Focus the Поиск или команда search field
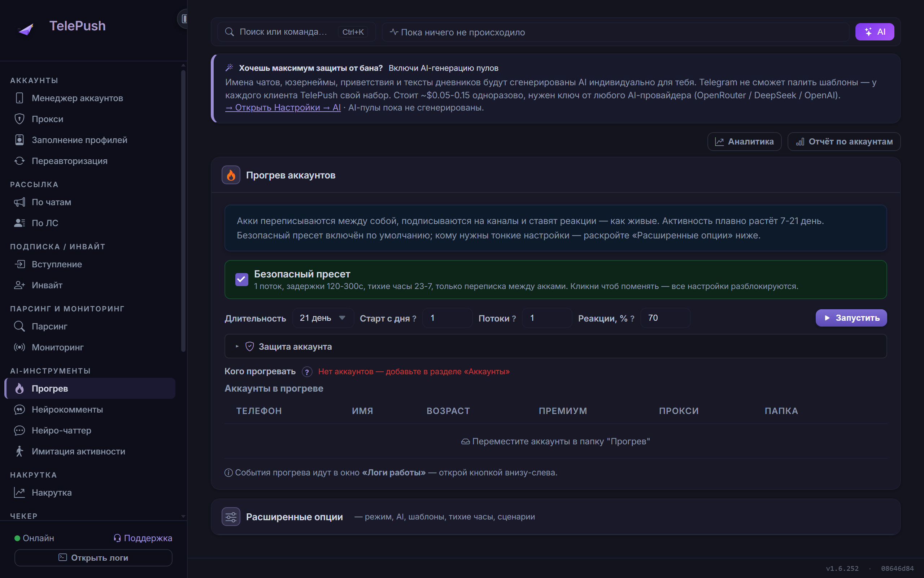The height and width of the screenshot is (578, 924). coord(297,32)
